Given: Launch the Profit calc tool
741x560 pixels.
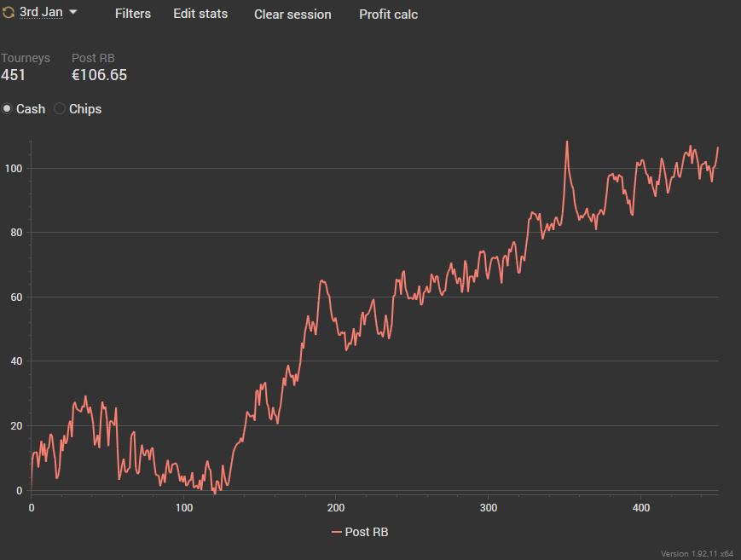Looking at the screenshot, I should tap(388, 14).
